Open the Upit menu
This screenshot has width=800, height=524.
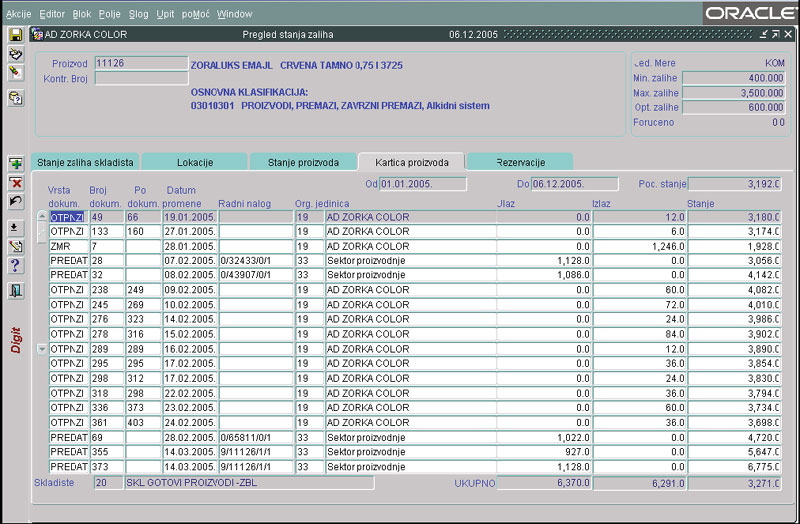tap(165, 14)
